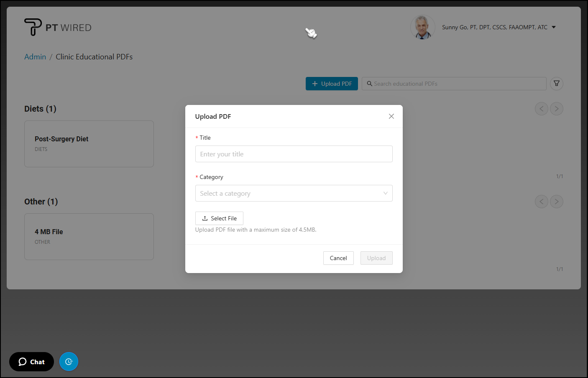
Task: Close the Upload PDF dialog
Action: click(x=391, y=116)
